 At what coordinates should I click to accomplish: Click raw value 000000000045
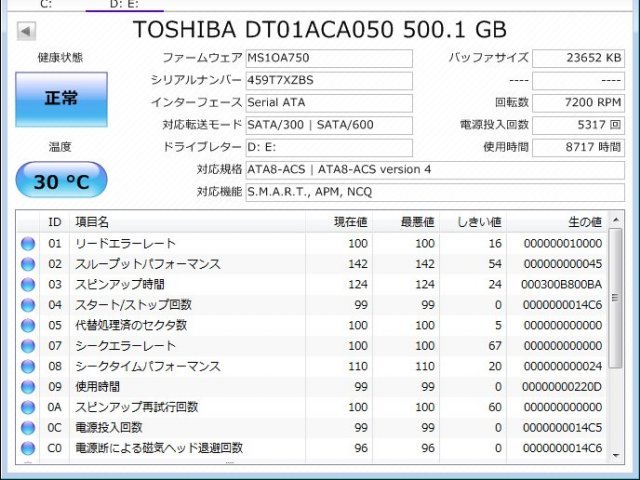pos(563,264)
